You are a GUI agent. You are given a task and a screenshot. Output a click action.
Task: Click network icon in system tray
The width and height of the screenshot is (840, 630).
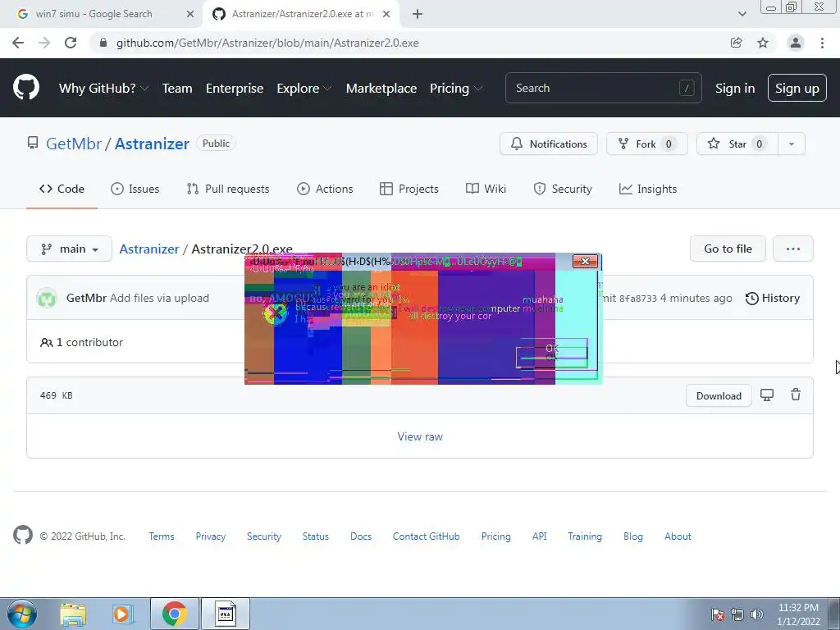(737, 614)
